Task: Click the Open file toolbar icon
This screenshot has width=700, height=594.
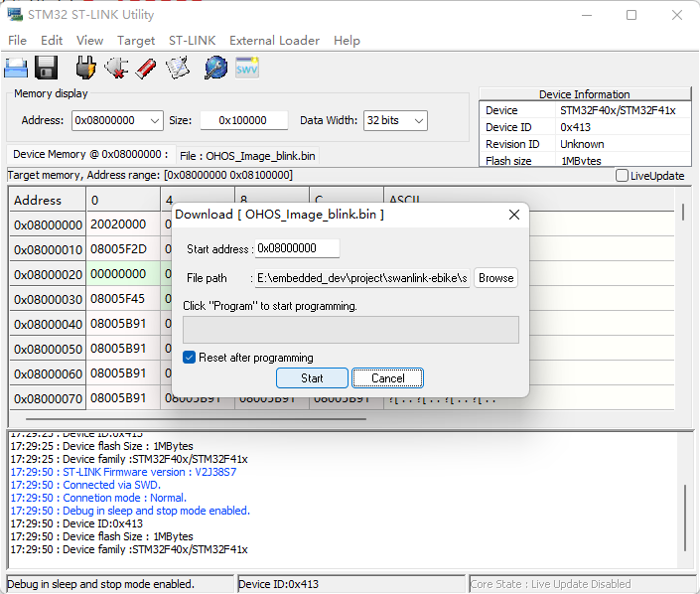Action: (x=16, y=69)
